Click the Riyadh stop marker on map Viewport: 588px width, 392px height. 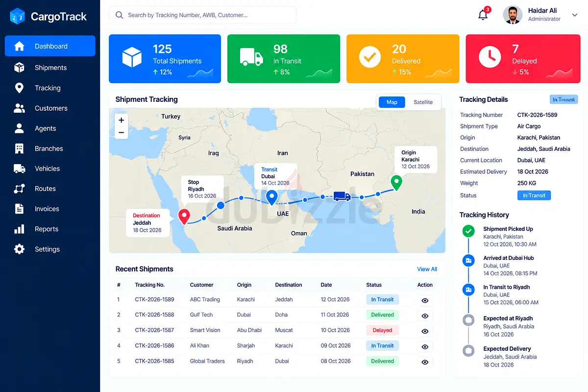click(220, 205)
